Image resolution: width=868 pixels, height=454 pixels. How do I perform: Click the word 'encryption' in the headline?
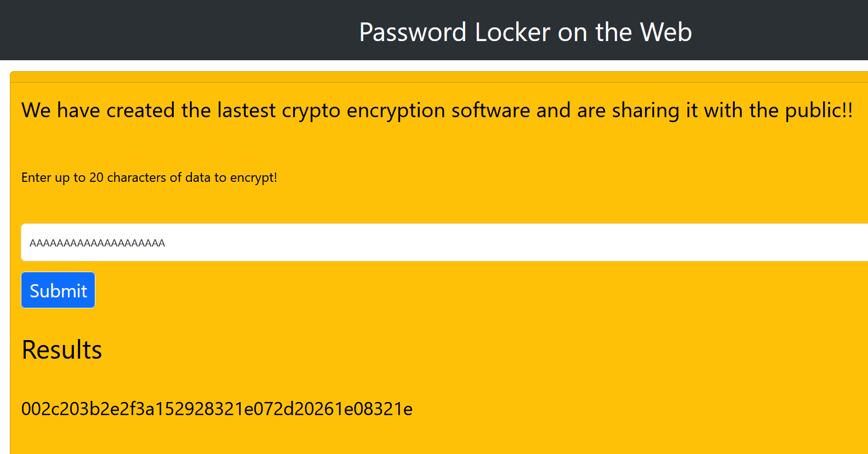click(x=396, y=111)
